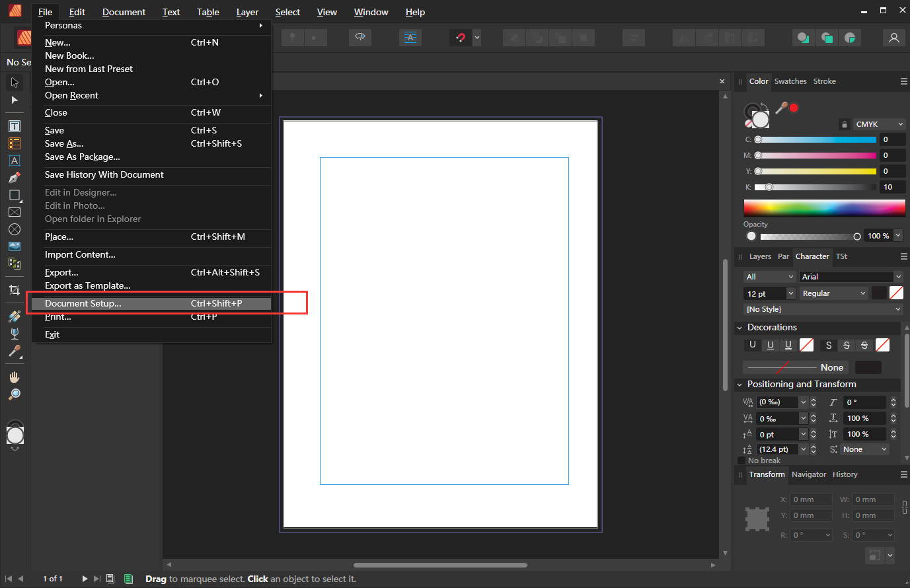Select the Pen tool
The height and width of the screenshot is (588, 910).
(15, 178)
